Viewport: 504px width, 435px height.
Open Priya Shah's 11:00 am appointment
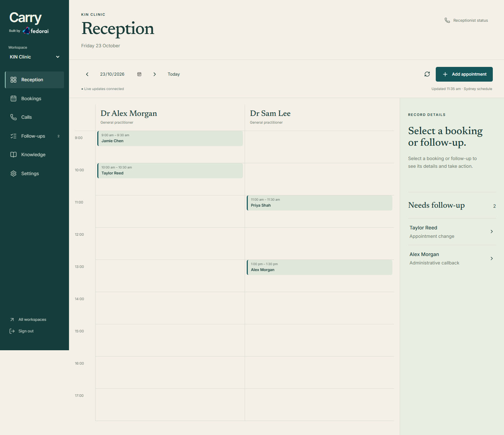point(320,203)
